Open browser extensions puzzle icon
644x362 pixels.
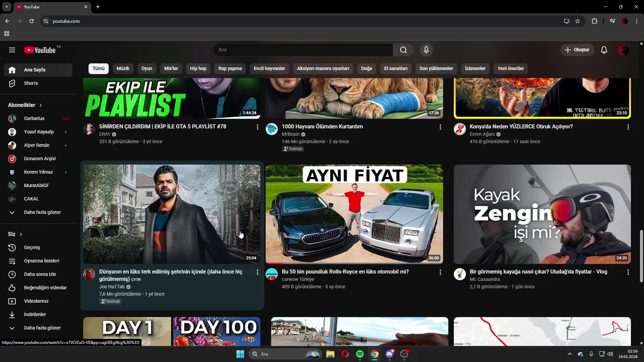pos(595,21)
